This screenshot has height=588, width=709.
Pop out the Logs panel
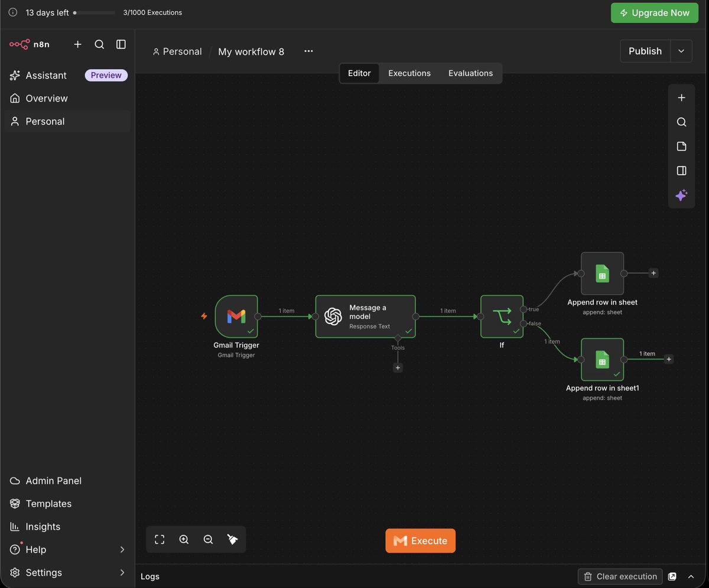(672, 576)
